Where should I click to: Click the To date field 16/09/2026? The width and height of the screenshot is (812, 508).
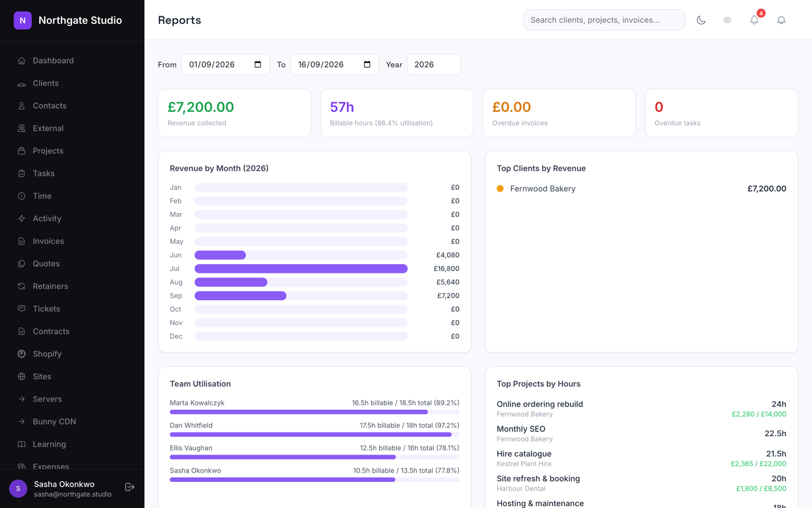(335, 64)
